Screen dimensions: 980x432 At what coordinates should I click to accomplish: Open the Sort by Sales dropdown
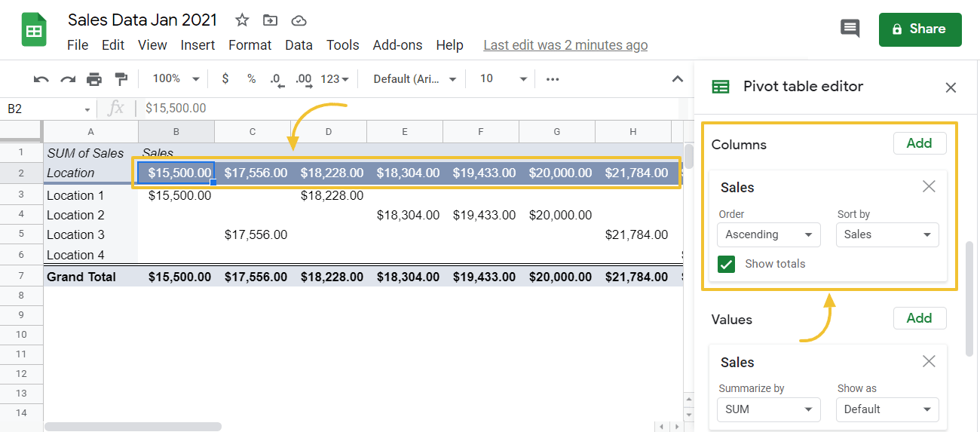click(x=887, y=234)
